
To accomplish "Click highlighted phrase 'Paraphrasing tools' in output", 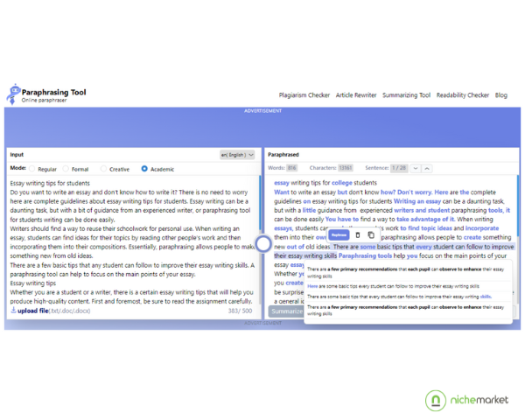I will point(365,255).
